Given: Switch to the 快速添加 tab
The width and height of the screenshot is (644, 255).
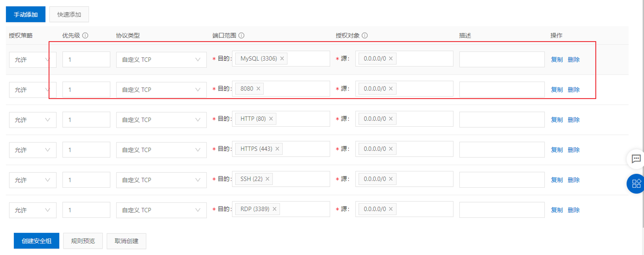Looking at the screenshot, I should [69, 15].
